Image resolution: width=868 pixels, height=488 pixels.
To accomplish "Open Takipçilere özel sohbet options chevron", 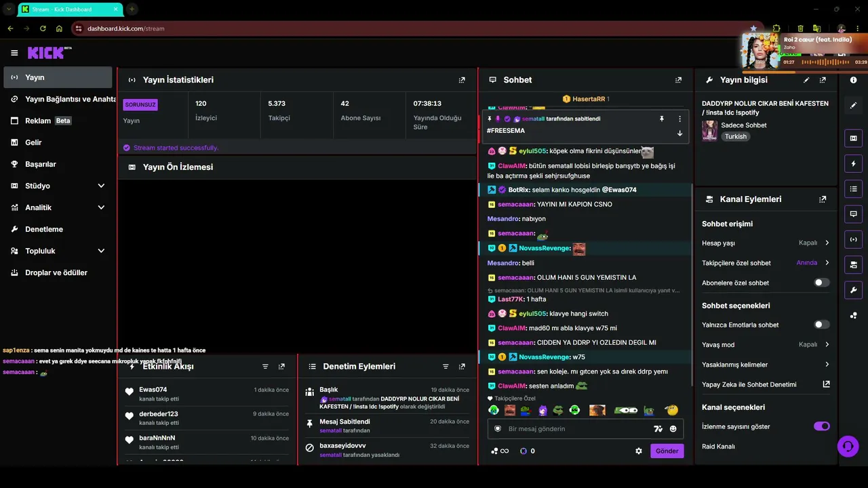I will [827, 262].
